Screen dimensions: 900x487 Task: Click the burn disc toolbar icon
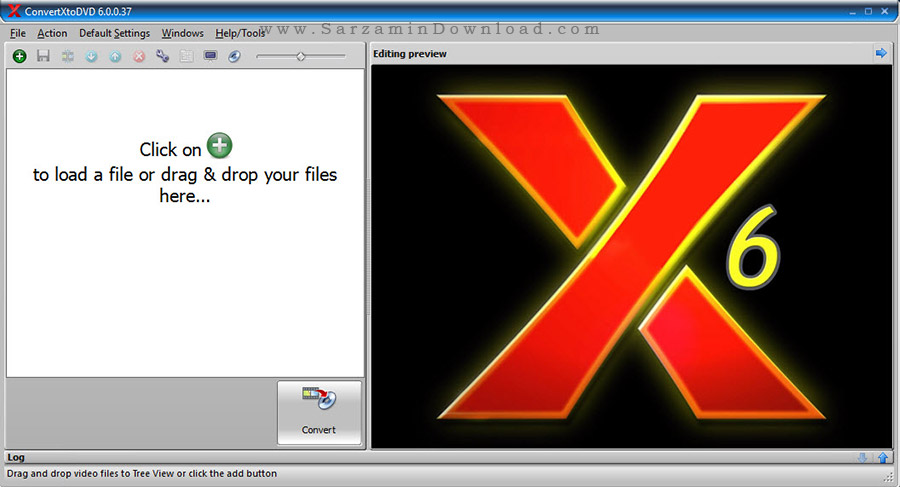tap(234, 56)
